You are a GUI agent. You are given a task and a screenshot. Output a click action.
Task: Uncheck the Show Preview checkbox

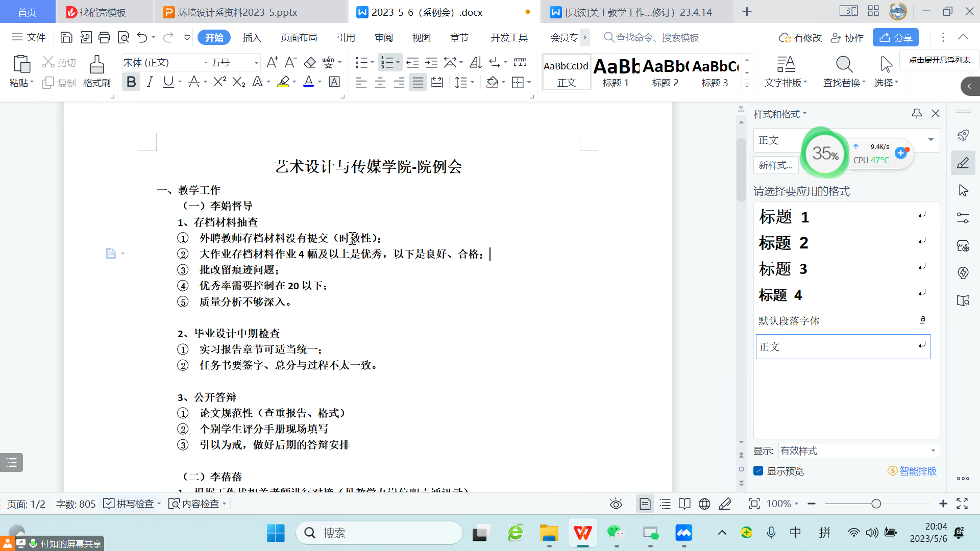[758, 471]
